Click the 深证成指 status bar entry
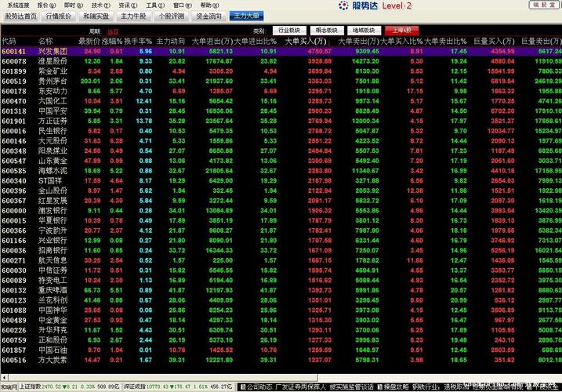Image resolution: width=562 pixels, height=392 pixels. pyautogui.click(x=178, y=387)
